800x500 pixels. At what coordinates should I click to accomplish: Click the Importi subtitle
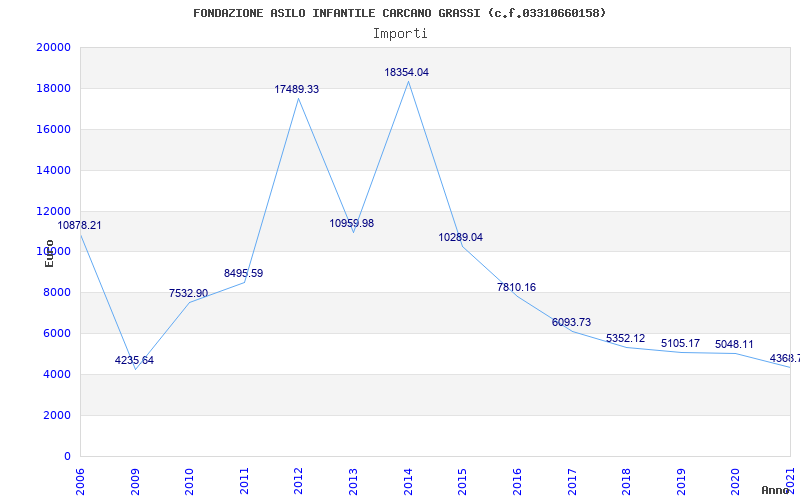click(x=400, y=34)
